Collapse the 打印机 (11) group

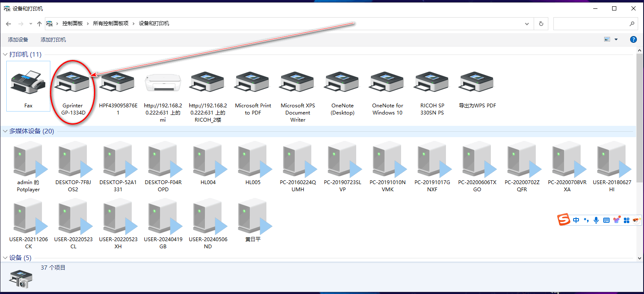(x=5, y=55)
